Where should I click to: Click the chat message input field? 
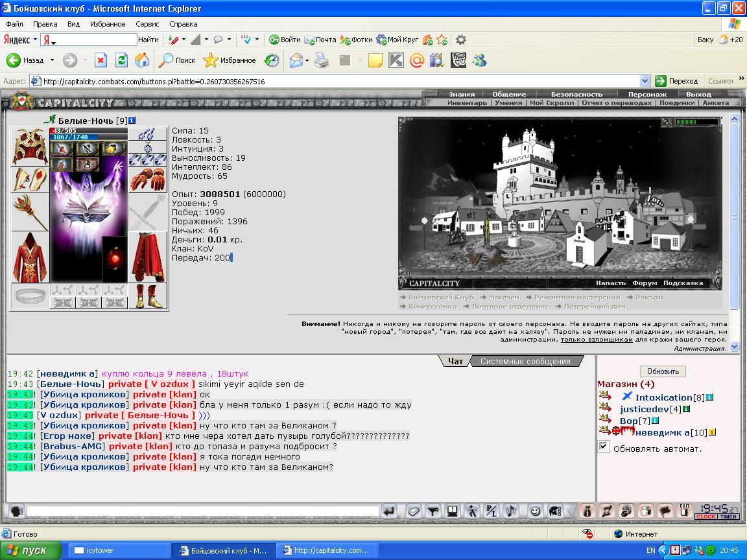[202, 511]
